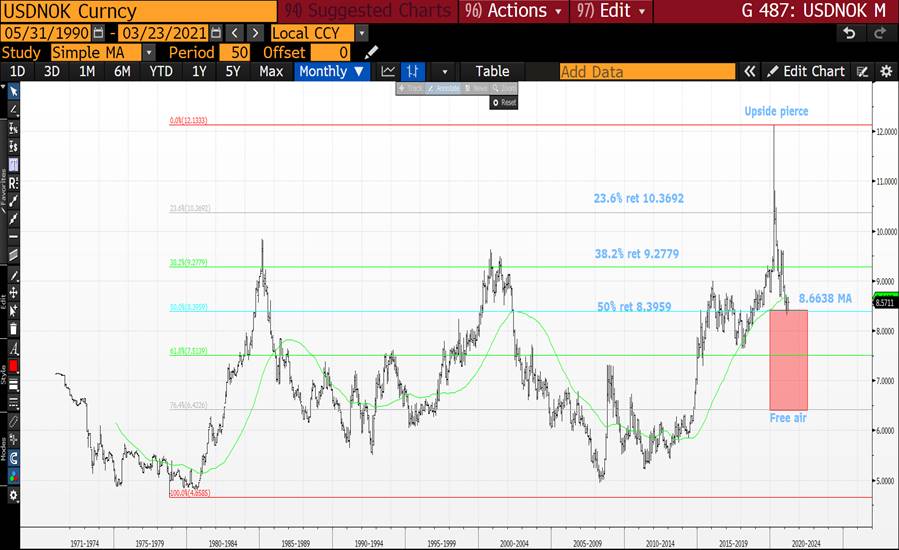Open the Actions menu
This screenshot has height=550, width=899.
click(513, 11)
